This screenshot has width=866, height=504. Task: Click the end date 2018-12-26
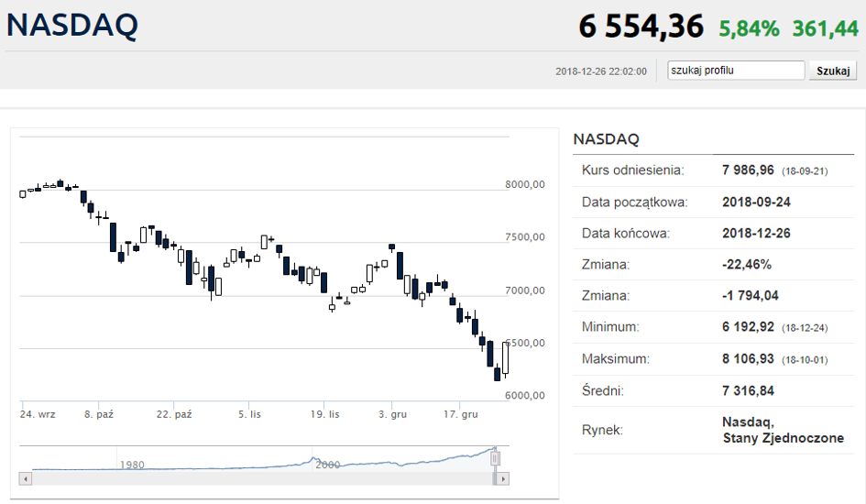(756, 233)
